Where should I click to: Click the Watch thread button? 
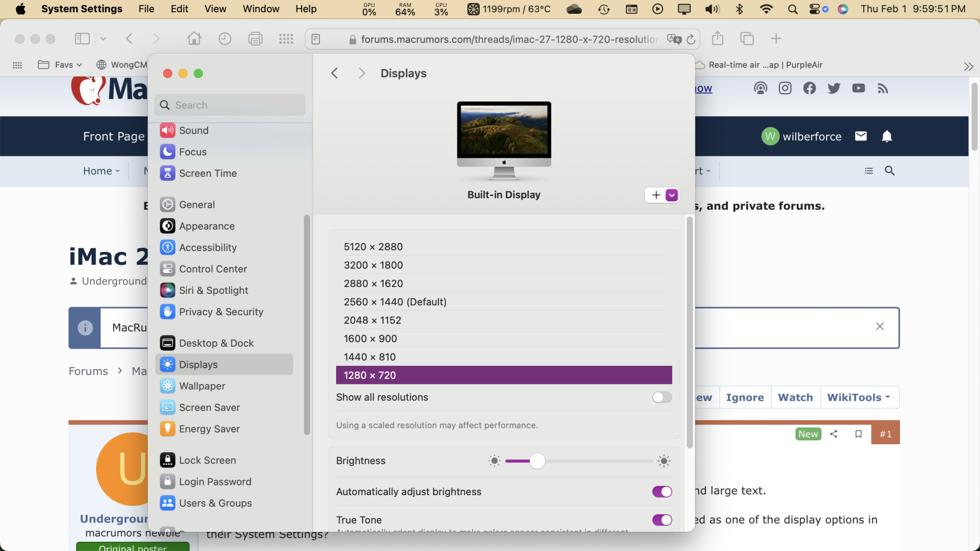795,397
